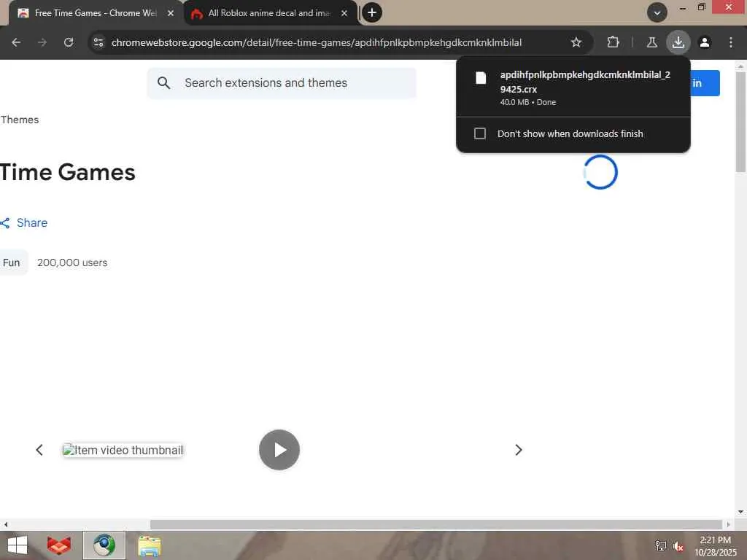Screen dimensions: 747x560
Task: Show previous media with left chevron
Action: pos(39,449)
